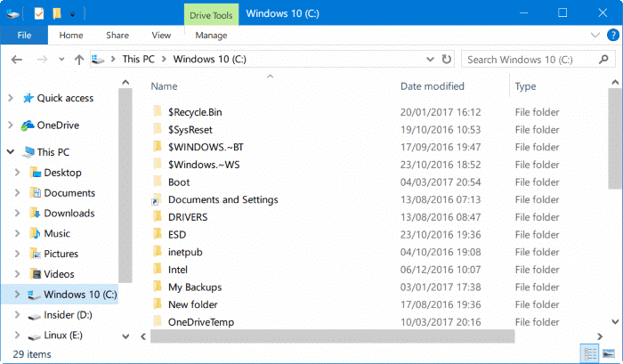This screenshot has width=623, height=364.
Task: Select Pictures in the navigation pane
Action: click(61, 254)
